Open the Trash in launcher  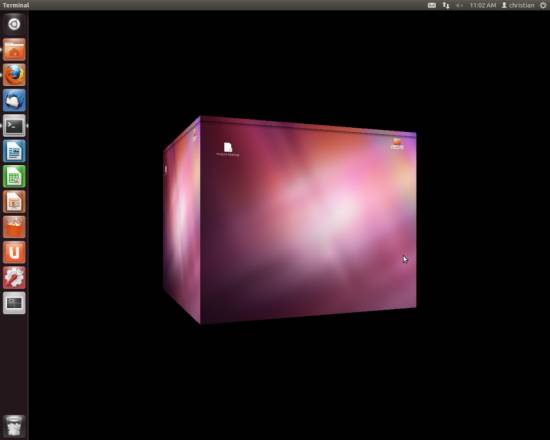coord(14,426)
